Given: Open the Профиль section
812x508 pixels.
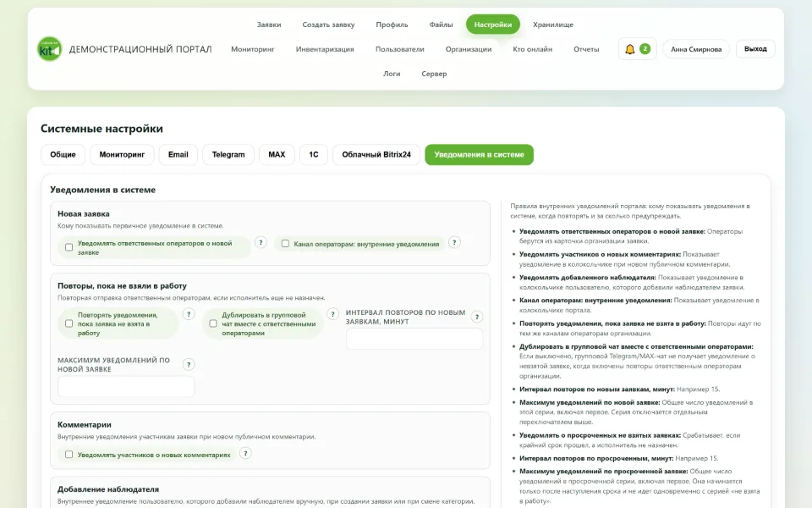Looking at the screenshot, I should (x=392, y=25).
